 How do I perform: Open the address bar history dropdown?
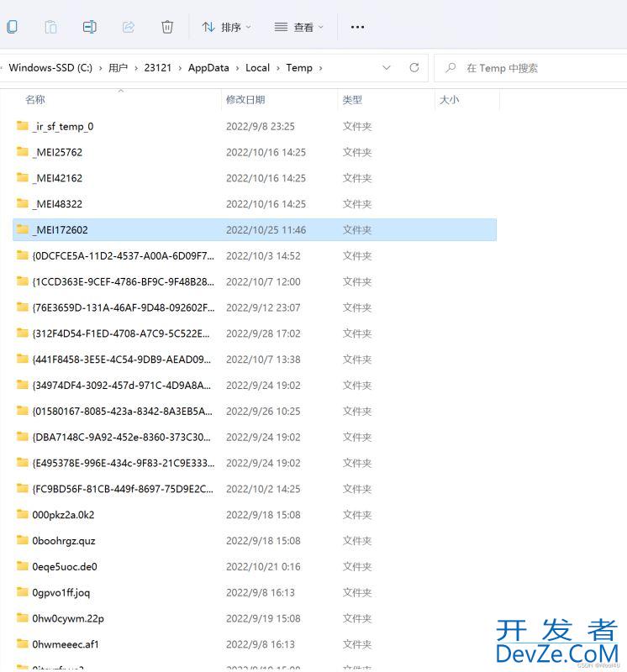coord(387,68)
